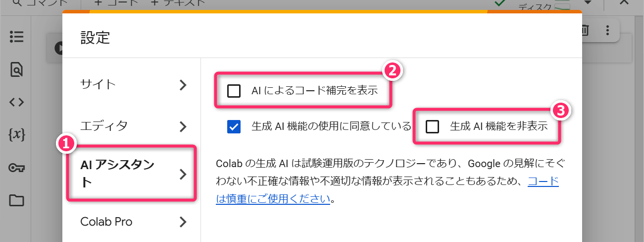The height and width of the screenshot is (242, 644).
Task: Expand the サイト chevron arrow
Action: click(183, 85)
